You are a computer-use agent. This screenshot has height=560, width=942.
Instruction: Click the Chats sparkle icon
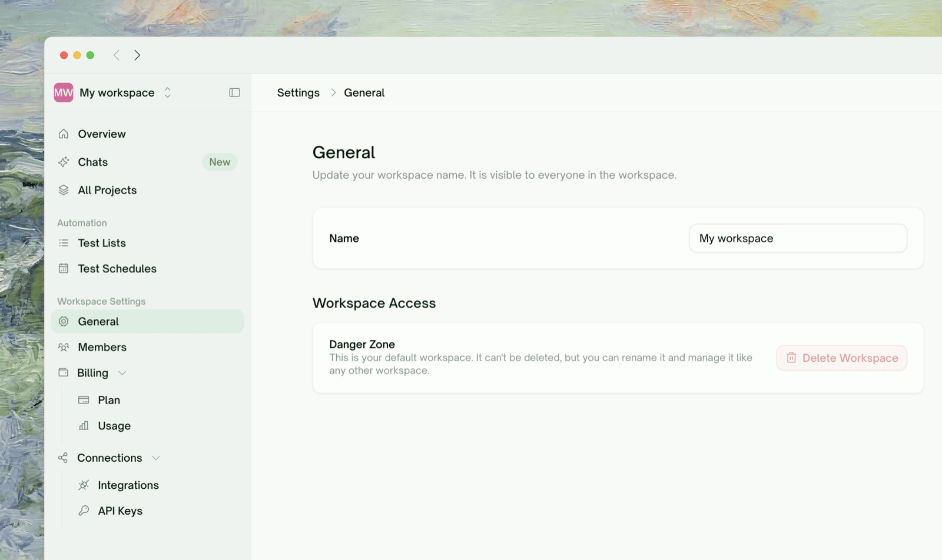click(x=64, y=162)
